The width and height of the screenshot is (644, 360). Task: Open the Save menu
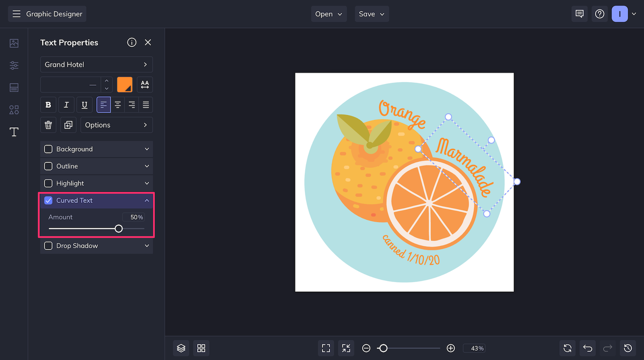(372, 14)
